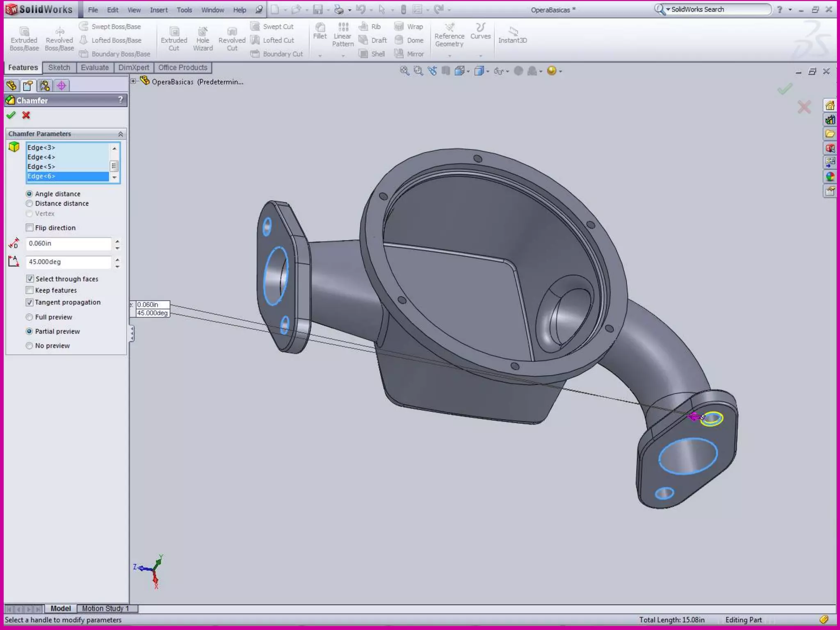Cancel the chamfer with the red X

click(x=26, y=115)
